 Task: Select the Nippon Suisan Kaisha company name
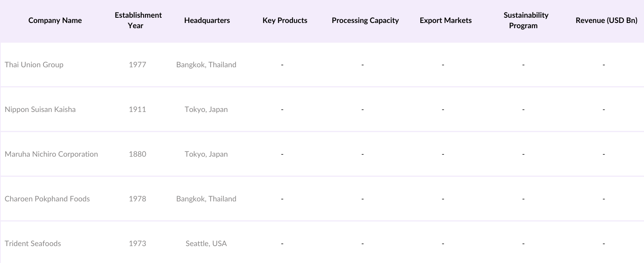40,110
